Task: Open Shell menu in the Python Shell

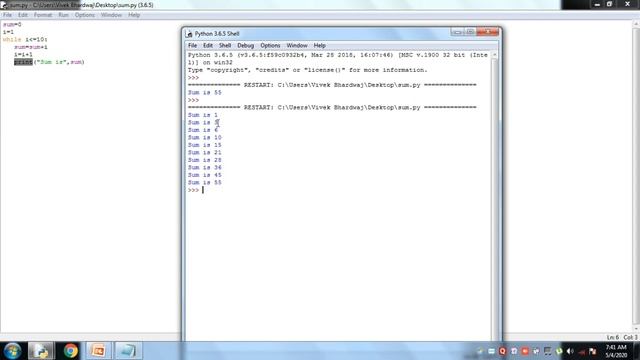Action: click(x=225, y=46)
